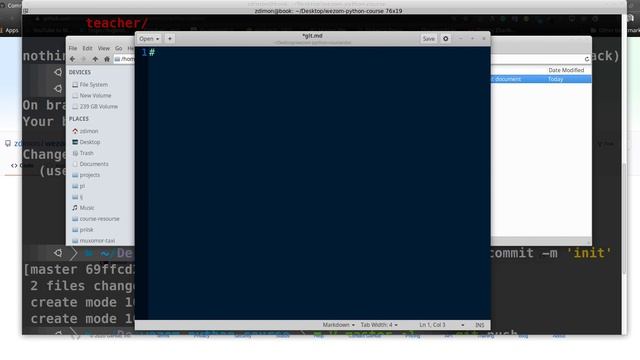640x360 pixels.
Task: Open the Markdown language selector in status bar
Action: (x=338, y=325)
